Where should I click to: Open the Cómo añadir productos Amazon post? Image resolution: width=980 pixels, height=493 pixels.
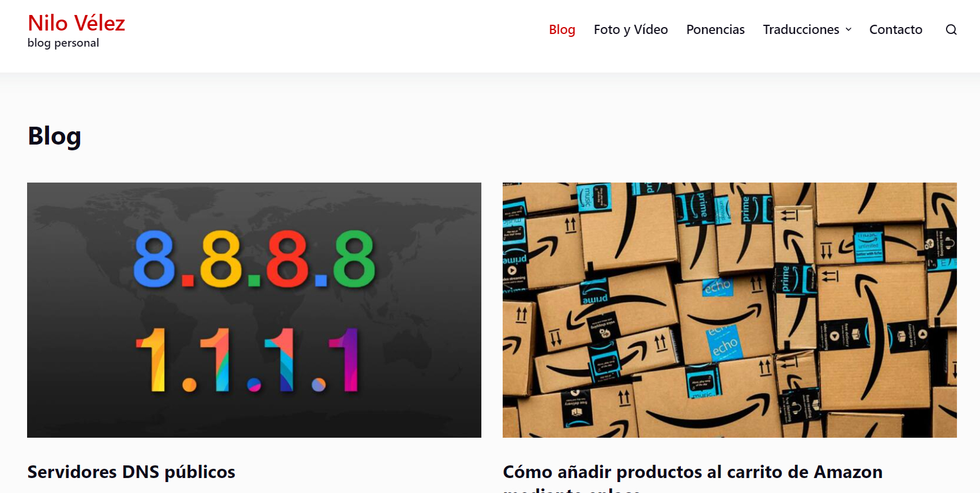pyautogui.click(x=692, y=477)
